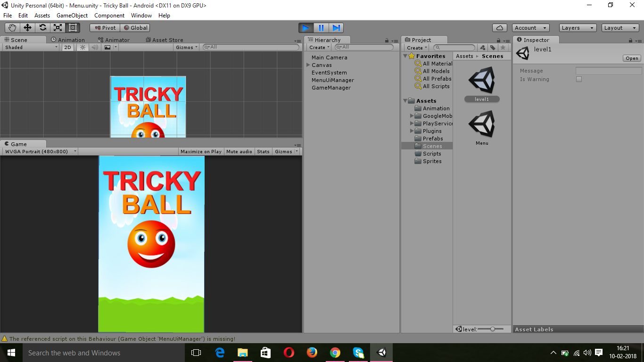Select the Move tool
This screenshot has width=644, height=362.
27,28
